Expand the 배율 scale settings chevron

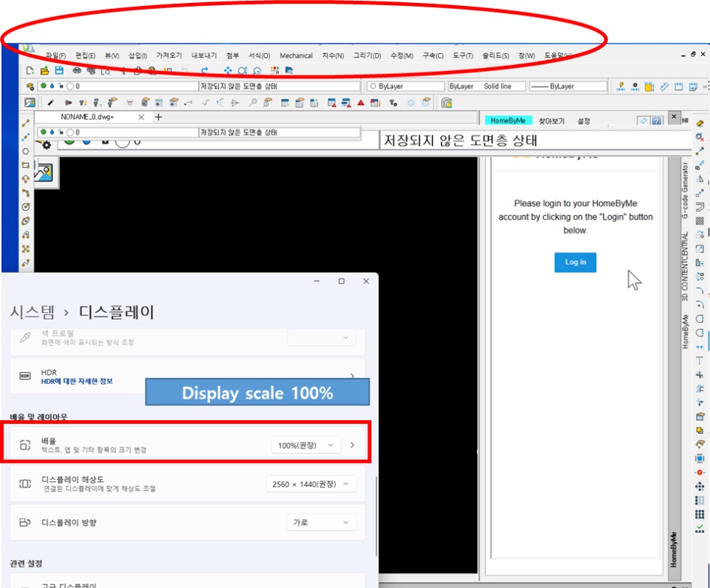352,445
